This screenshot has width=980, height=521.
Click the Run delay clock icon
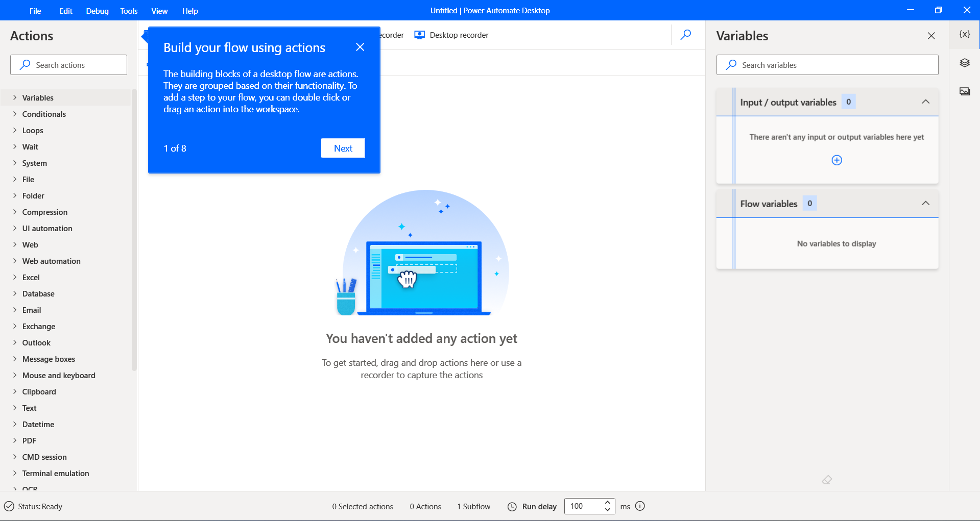(x=512, y=507)
